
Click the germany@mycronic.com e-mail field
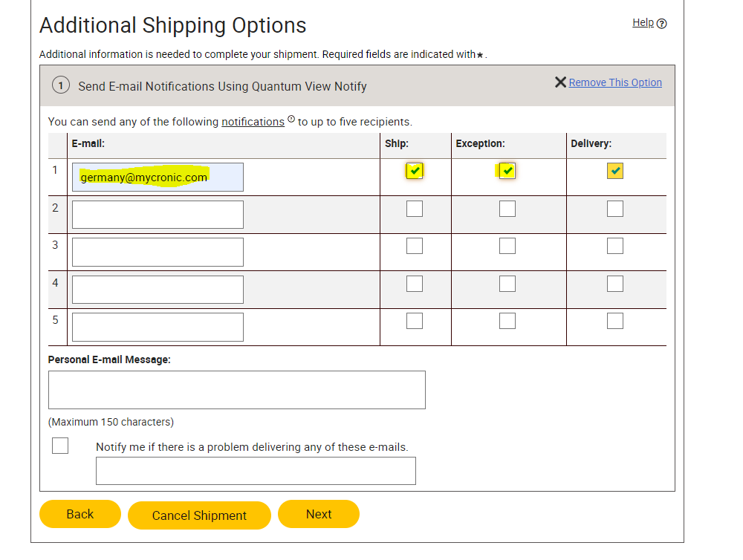(158, 178)
